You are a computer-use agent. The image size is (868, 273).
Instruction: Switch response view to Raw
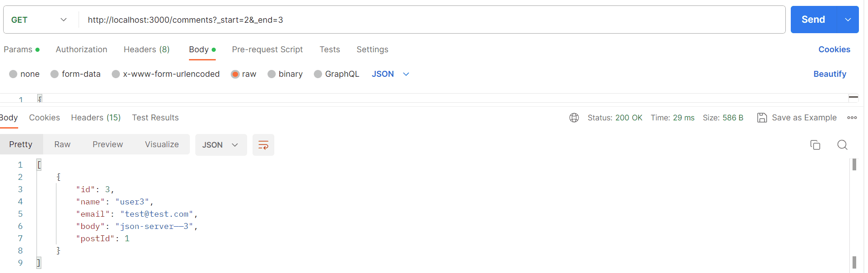(62, 144)
